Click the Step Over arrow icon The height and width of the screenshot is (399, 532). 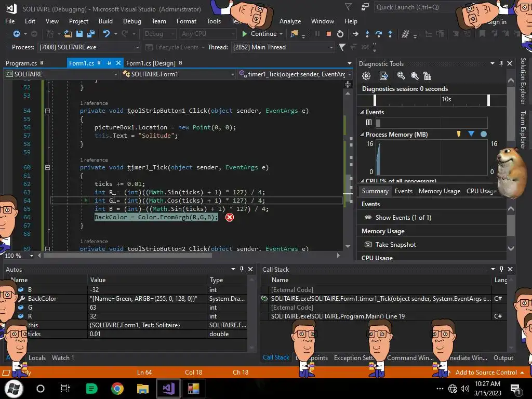[379, 34]
